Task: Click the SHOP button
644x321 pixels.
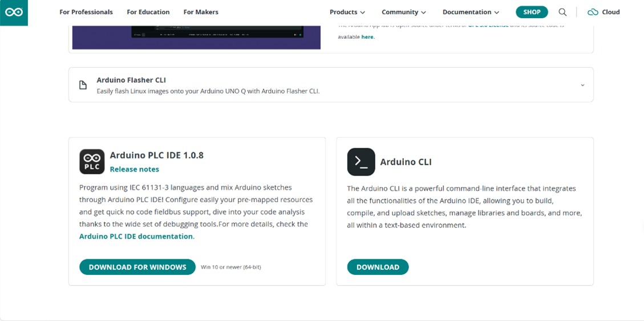Action: point(532,13)
